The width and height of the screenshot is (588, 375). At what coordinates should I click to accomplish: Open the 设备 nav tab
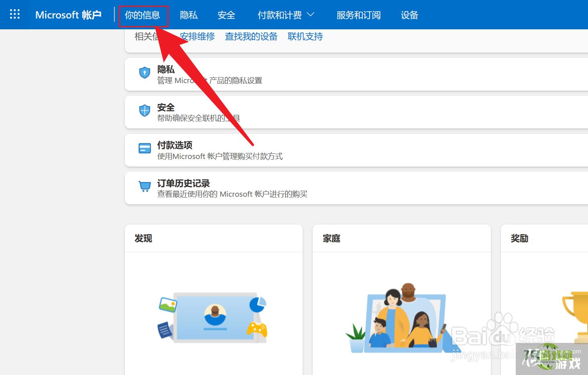(x=409, y=15)
